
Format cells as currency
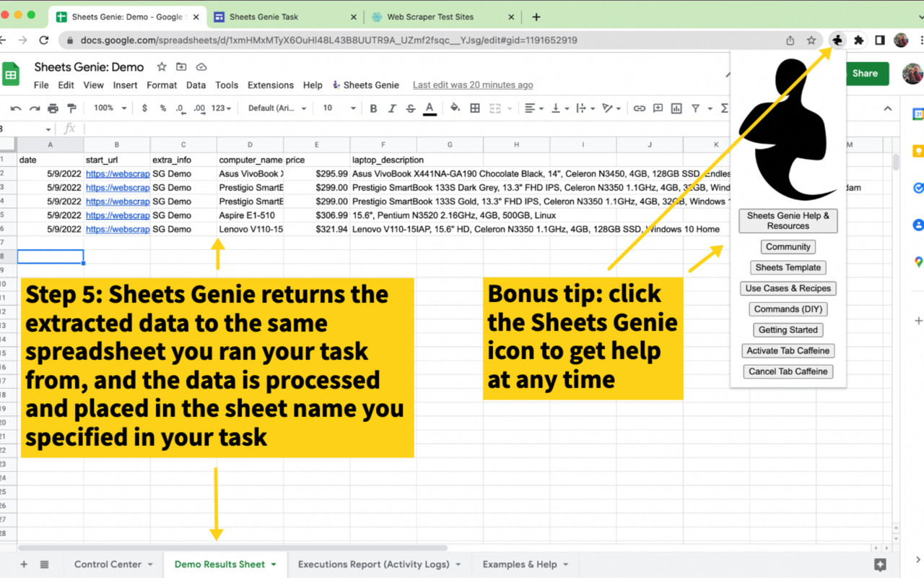[144, 108]
